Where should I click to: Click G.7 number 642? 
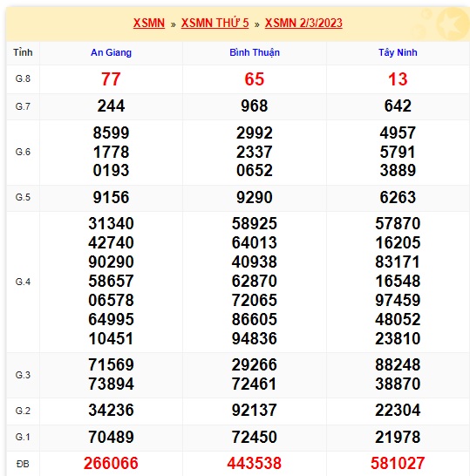coord(398,106)
